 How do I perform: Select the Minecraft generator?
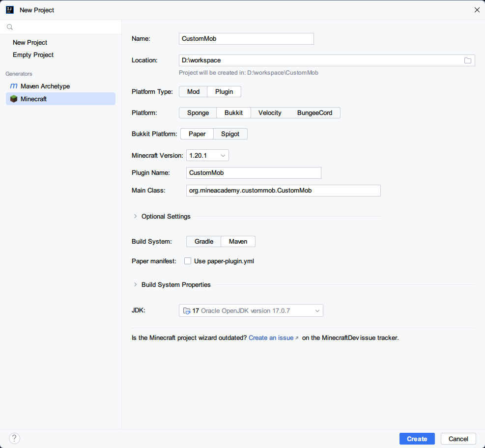33,99
